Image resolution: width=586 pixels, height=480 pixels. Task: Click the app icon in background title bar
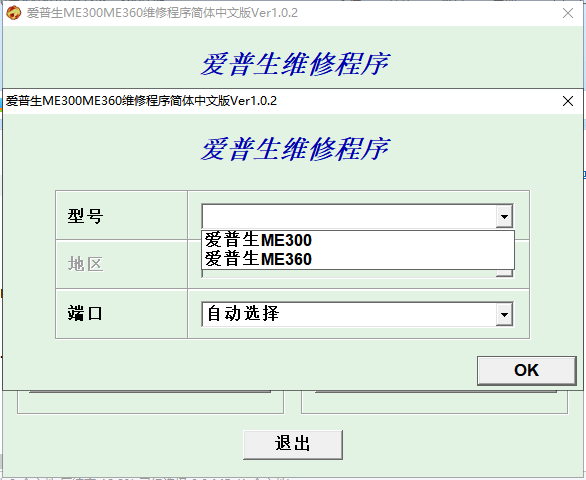click(x=13, y=13)
